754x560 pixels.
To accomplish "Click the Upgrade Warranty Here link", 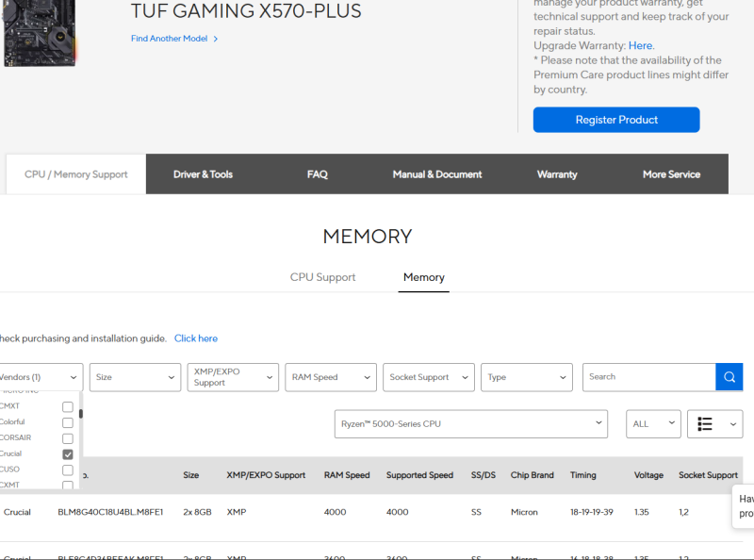I will click(641, 45).
